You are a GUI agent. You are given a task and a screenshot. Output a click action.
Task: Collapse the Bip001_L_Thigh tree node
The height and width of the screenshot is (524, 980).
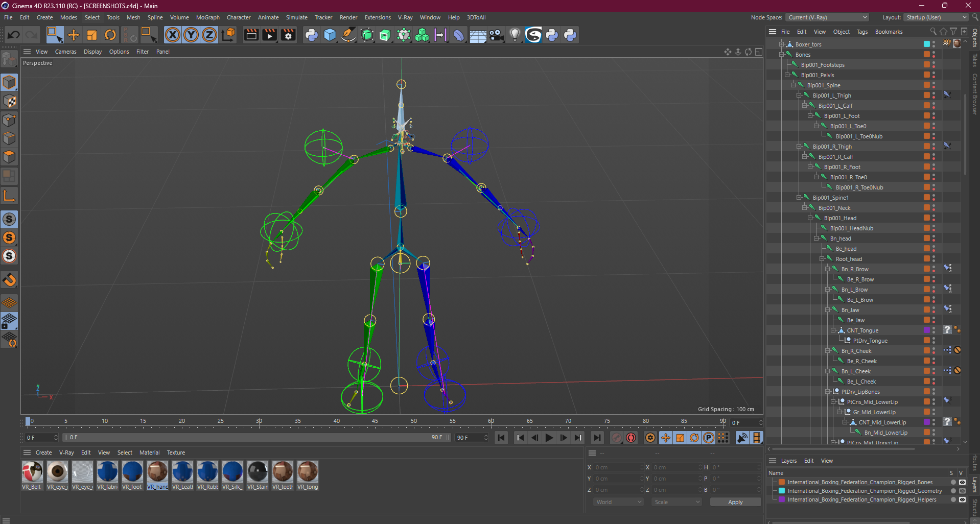799,96
